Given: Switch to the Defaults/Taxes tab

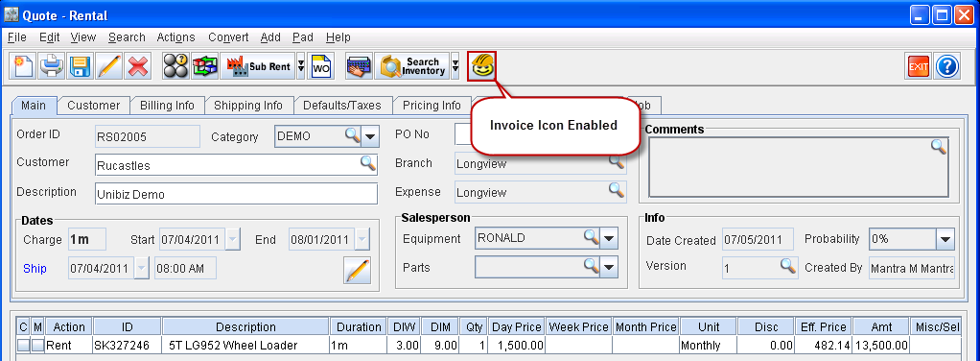Looking at the screenshot, I should pyautogui.click(x=342, y=105).
